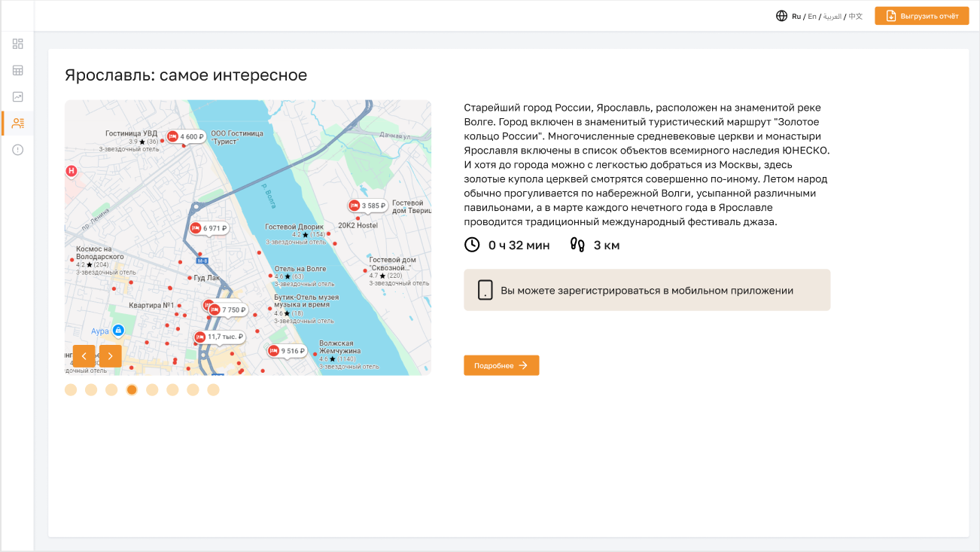
Task: Click Космос на Володарского map label
Action: coord(100,252)
